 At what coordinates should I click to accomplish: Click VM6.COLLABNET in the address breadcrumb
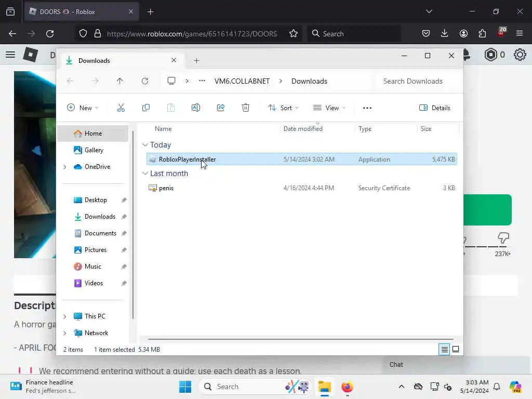(x=242, y=81)
